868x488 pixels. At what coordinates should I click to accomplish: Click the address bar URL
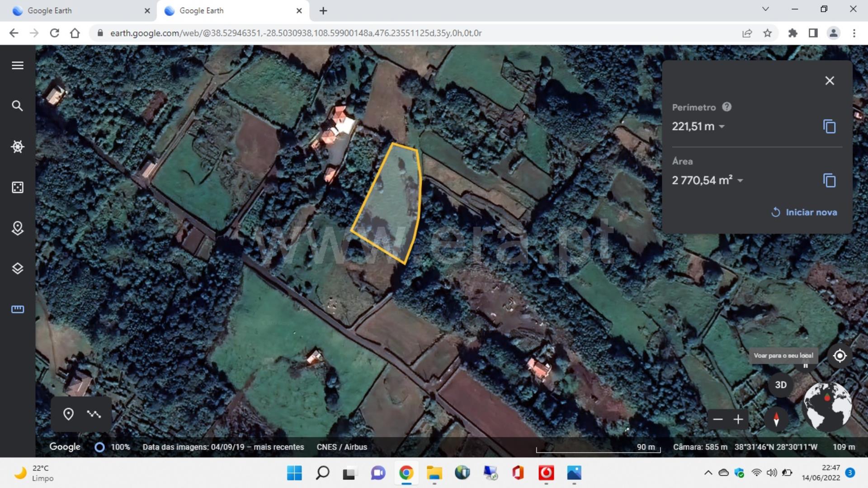(296, 33)
